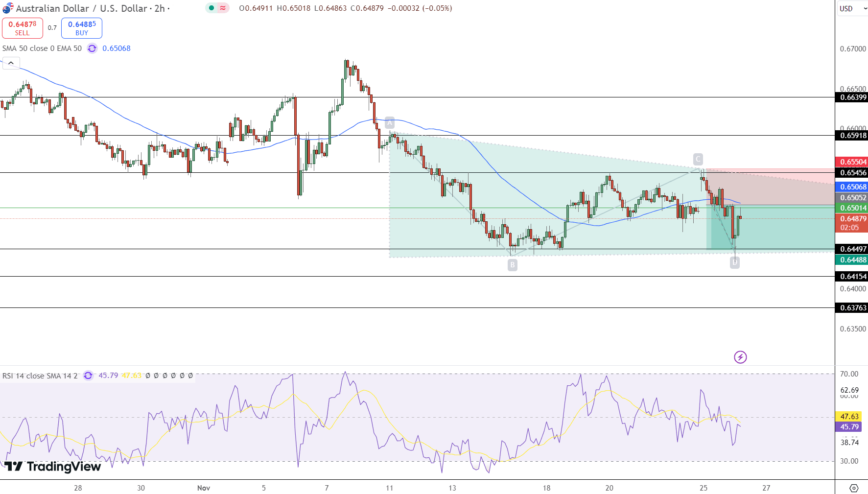Click the red approximation data indicator
868x494 pixels.
click(x=223, y=8)
